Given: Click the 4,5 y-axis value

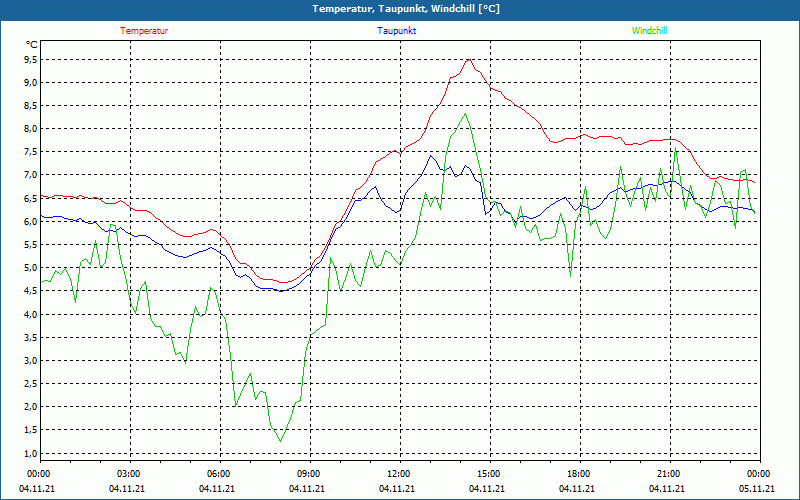Looking at the screenshot, I should point(31,291).
